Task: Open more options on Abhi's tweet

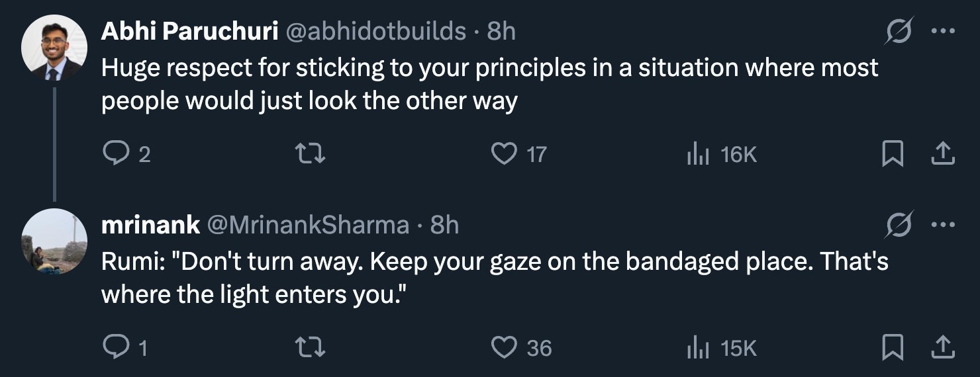Action: click(942, 31)
